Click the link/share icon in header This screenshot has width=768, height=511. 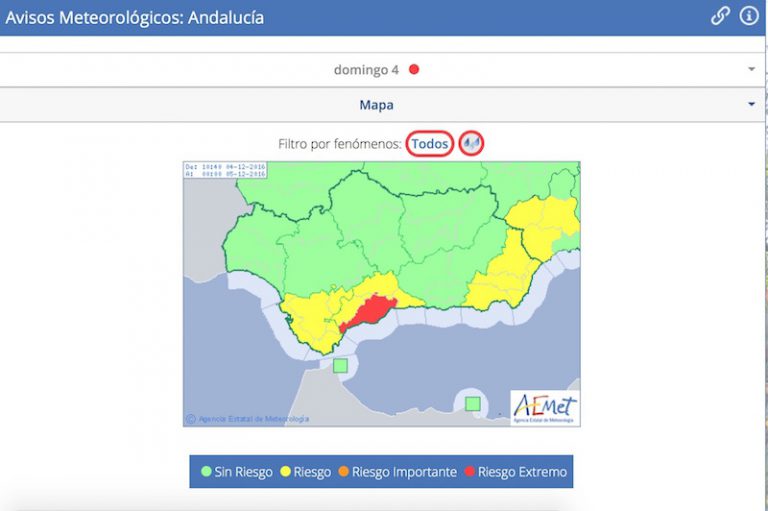[720, 16]
